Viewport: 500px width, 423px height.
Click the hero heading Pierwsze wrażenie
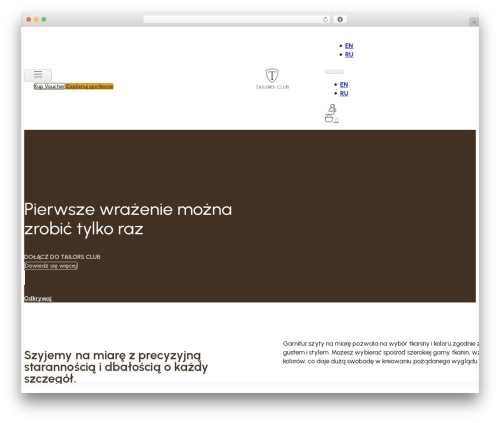(128, 219)
